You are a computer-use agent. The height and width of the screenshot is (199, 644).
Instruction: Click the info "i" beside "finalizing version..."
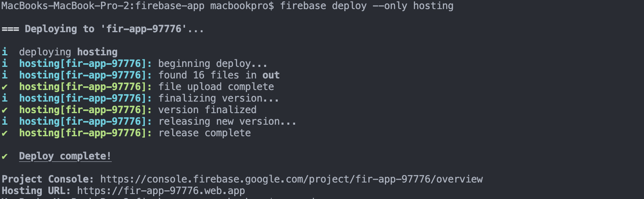pos(5,98)
